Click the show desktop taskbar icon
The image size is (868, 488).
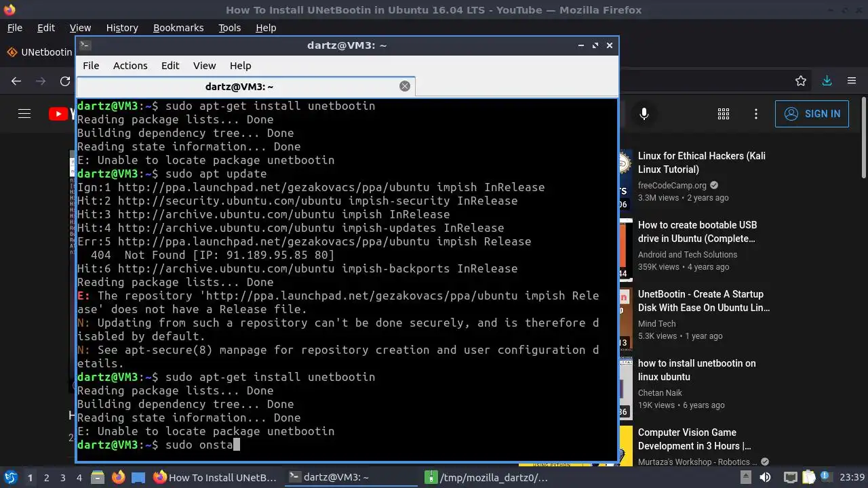[138, 478]
